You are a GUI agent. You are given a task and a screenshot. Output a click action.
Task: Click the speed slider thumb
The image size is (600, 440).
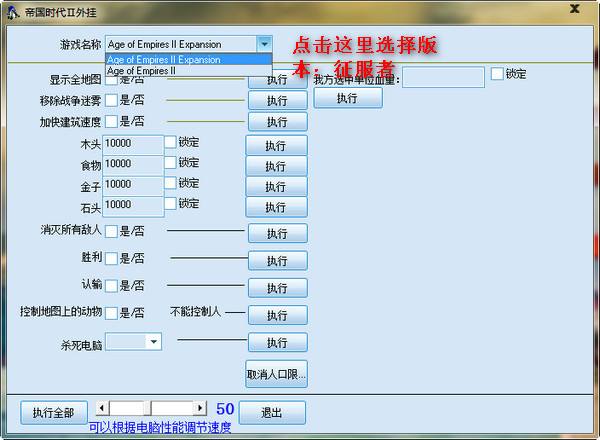click(x=147, y=408)
